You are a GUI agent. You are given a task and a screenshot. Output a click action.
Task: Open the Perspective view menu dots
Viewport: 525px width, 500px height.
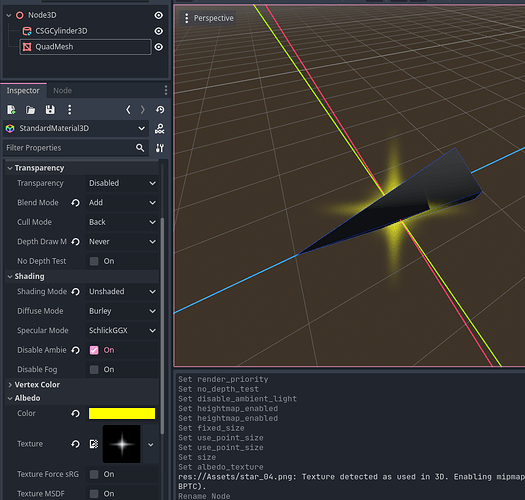[x=186, y=18]
